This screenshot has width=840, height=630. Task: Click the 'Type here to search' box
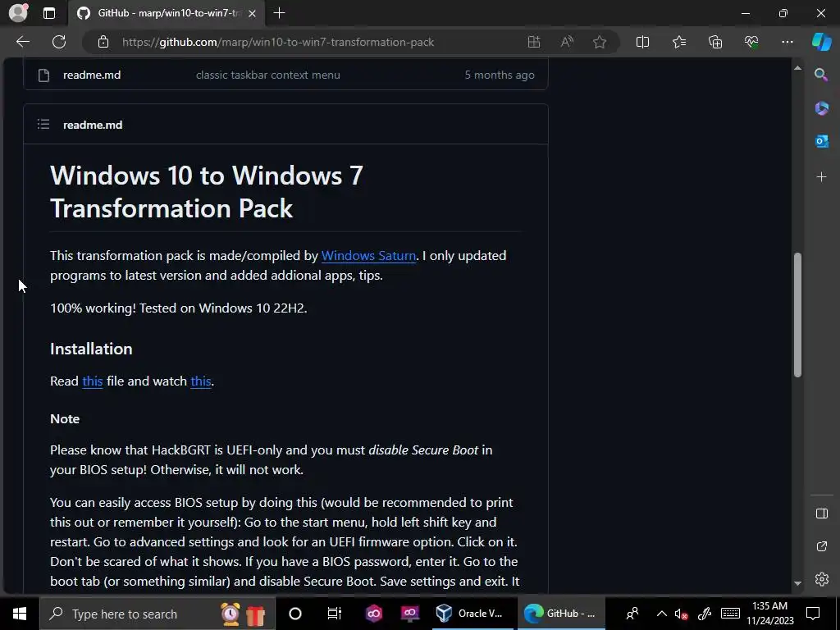tap(157, 614)
